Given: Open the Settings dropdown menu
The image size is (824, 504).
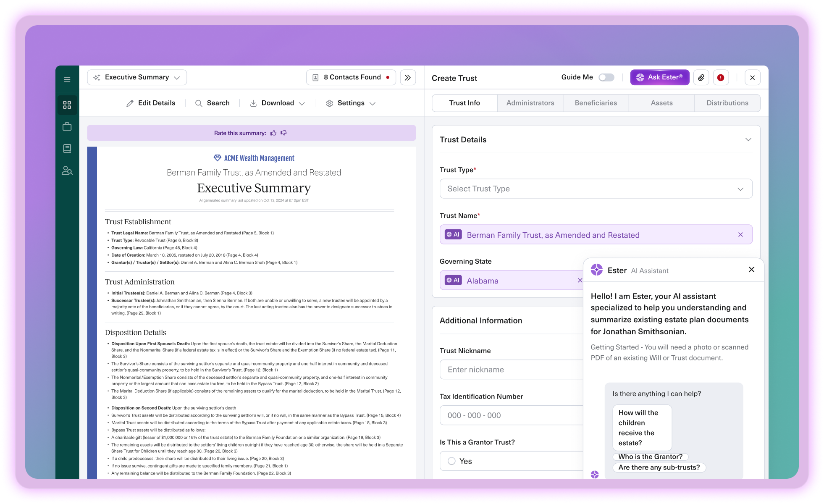Looking at the screenshot, I should [x=351, y=103].
